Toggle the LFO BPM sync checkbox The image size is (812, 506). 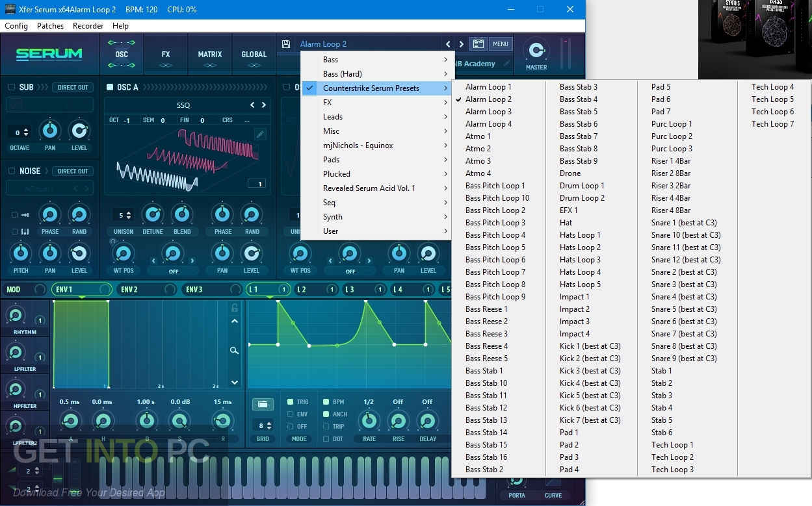[326, 402]
